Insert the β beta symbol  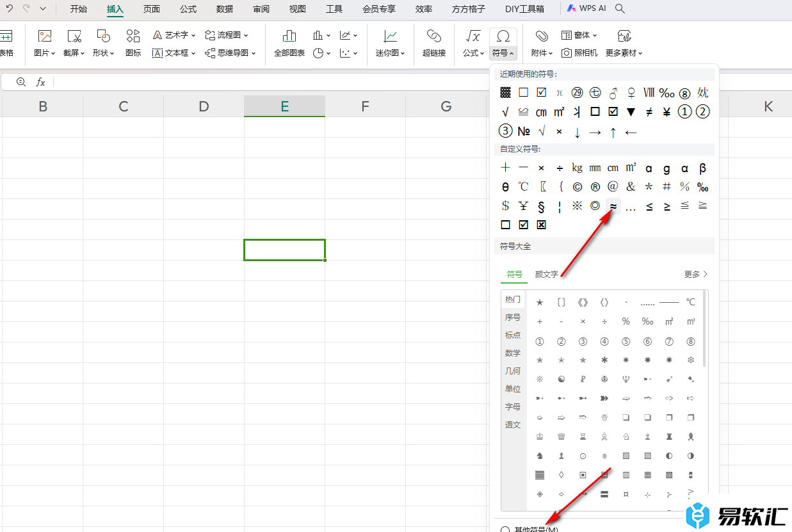pyautogui.click(x=702, y=168)
